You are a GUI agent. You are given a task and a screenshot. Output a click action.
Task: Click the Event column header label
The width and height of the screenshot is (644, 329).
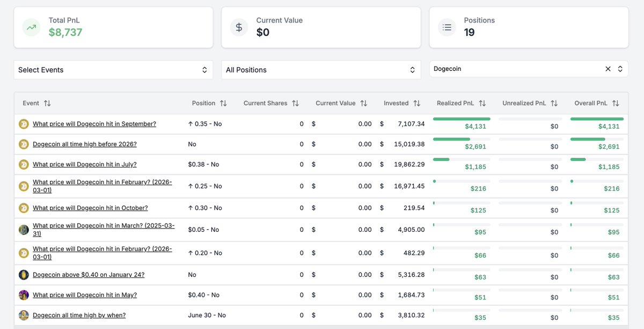pos(31,103)
